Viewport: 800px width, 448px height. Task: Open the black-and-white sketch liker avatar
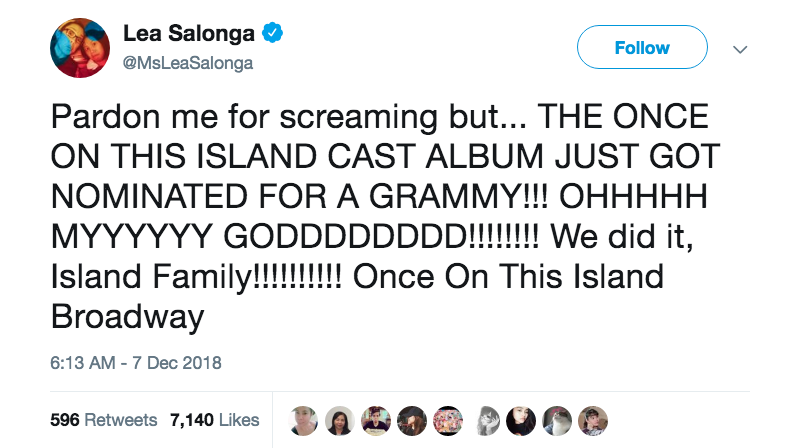coord(488,421)
